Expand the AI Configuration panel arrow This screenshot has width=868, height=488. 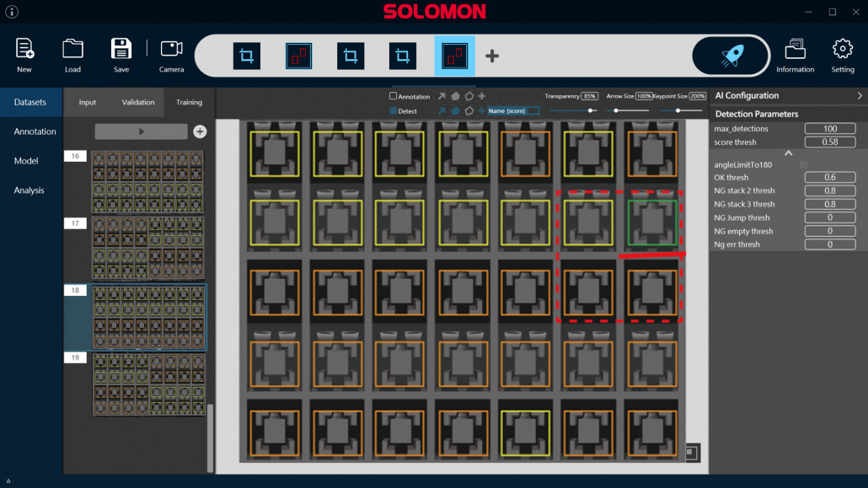coord(859,96)
